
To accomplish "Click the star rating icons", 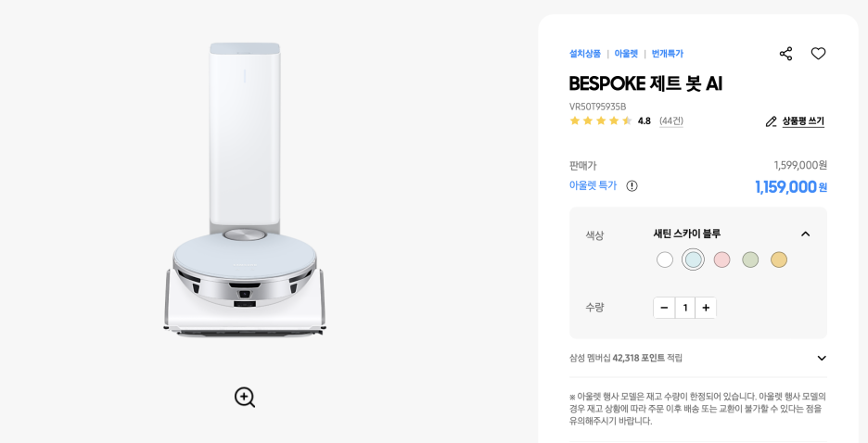I will pos(601,120).
